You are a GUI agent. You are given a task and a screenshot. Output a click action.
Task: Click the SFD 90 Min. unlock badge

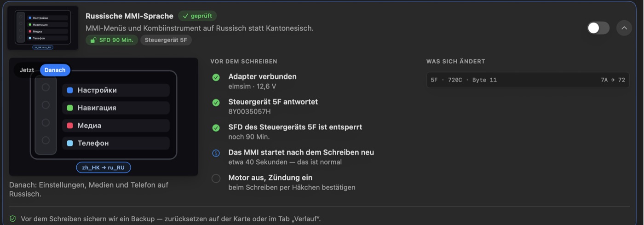pos(112,40)
